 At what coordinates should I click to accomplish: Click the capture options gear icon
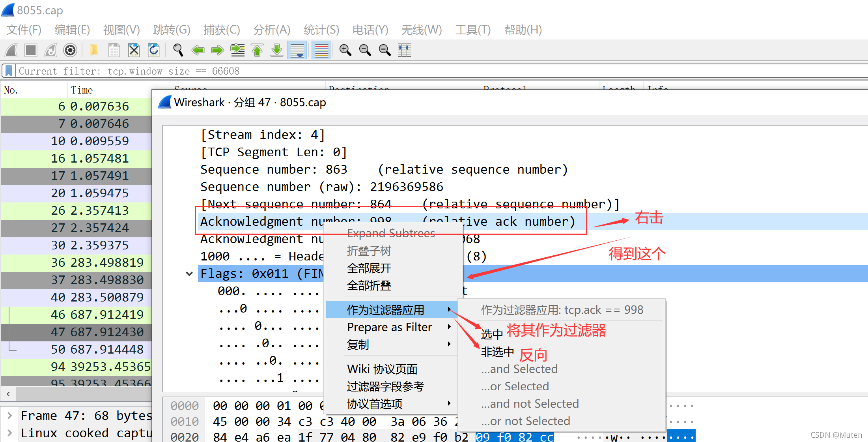tap(70, 50)
